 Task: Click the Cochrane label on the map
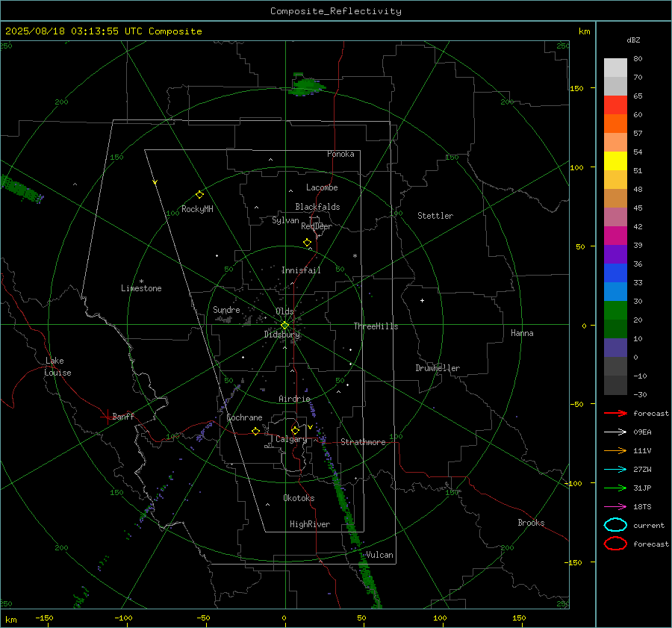tap(244, 417)
